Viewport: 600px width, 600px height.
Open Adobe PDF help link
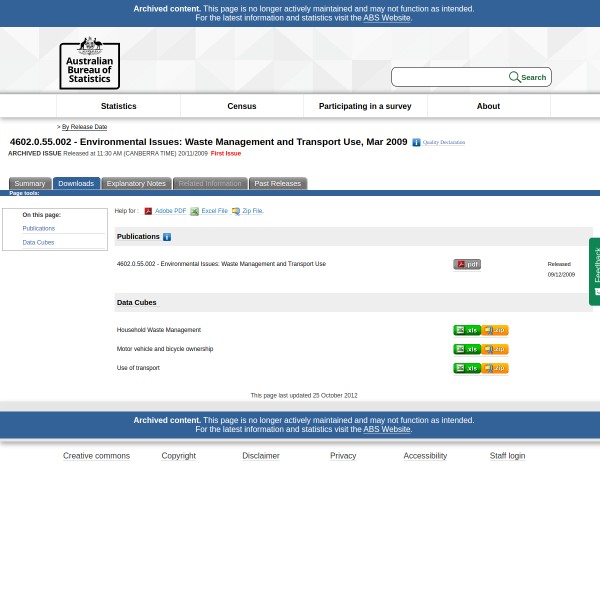pos(170,211)
